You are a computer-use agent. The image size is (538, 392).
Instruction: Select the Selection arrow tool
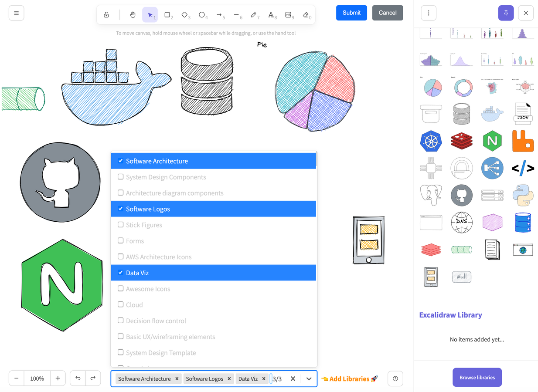tap(150, 15)
